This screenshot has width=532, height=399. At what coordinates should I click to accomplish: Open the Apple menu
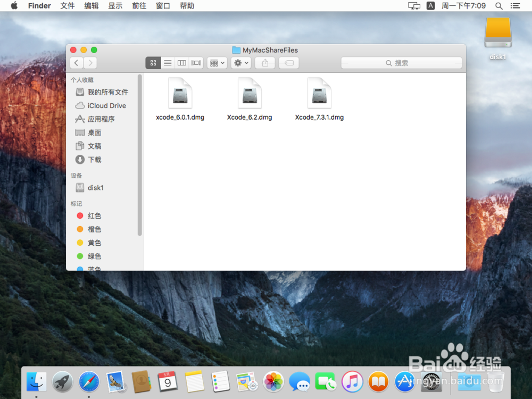[x=14, y=6]
